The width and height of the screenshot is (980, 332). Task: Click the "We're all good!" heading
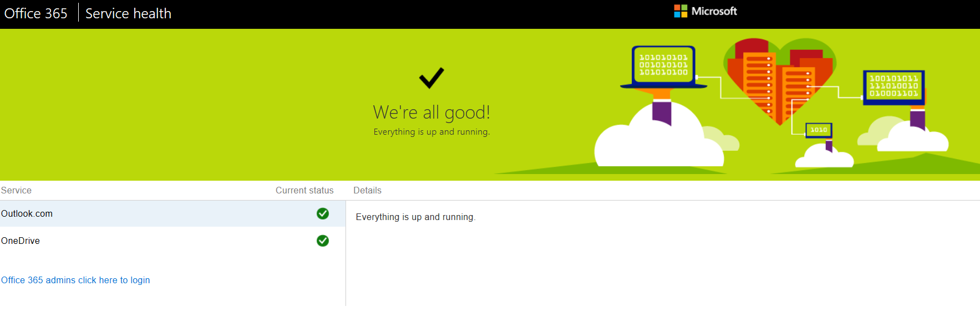(431, 113)
